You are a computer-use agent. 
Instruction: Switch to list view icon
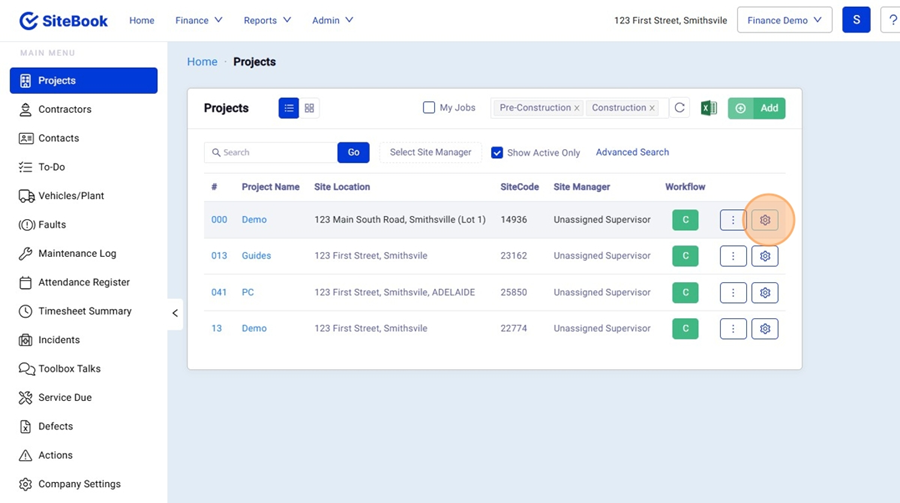coord(289,108)
